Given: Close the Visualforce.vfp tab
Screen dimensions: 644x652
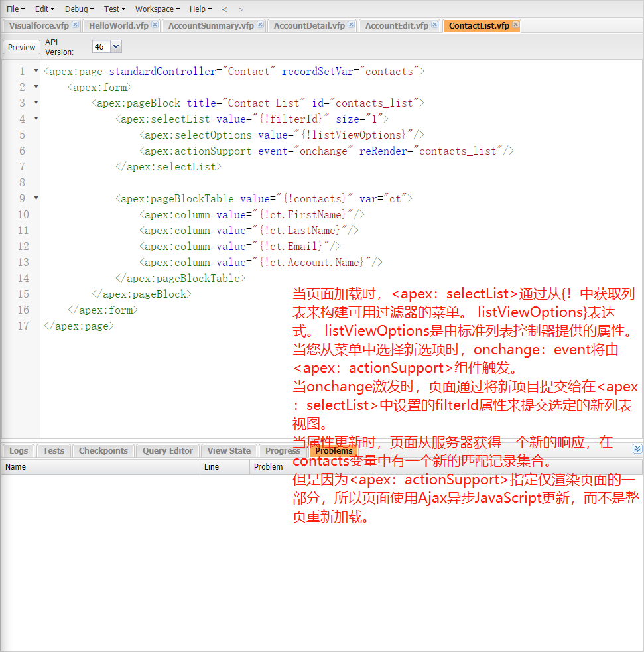Looking at the screenshot, I should [75, 24].
